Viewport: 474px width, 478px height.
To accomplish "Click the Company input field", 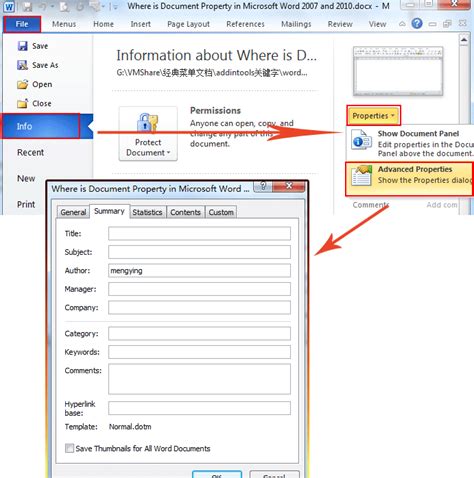I will [x=199, y=308].
